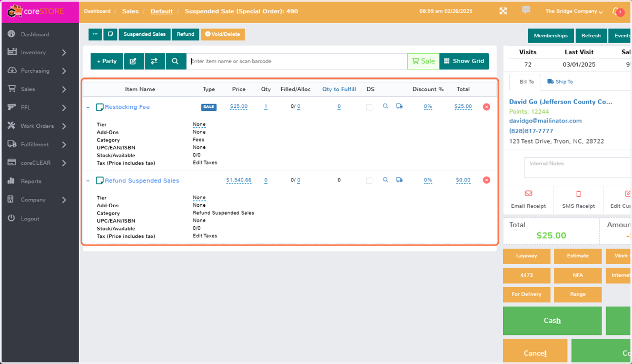The width and height of the screenshot is (632, 364).
Task: Click the Cancel button
Action: pos(535,351)
